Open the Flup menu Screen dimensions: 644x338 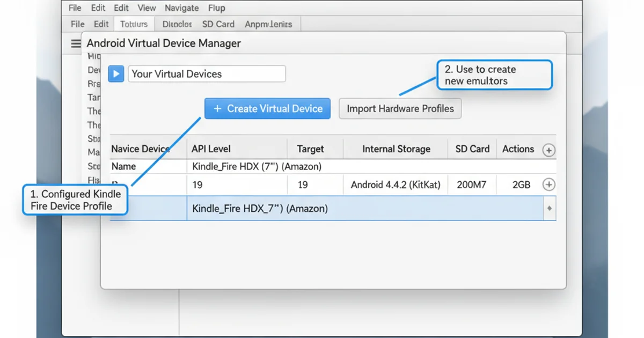[x=216, y=8]
